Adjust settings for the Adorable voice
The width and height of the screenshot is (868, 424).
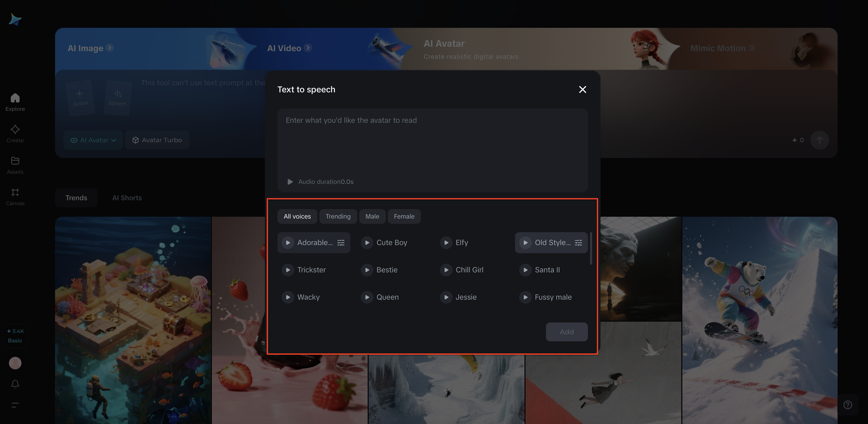(x=341, y=242)
